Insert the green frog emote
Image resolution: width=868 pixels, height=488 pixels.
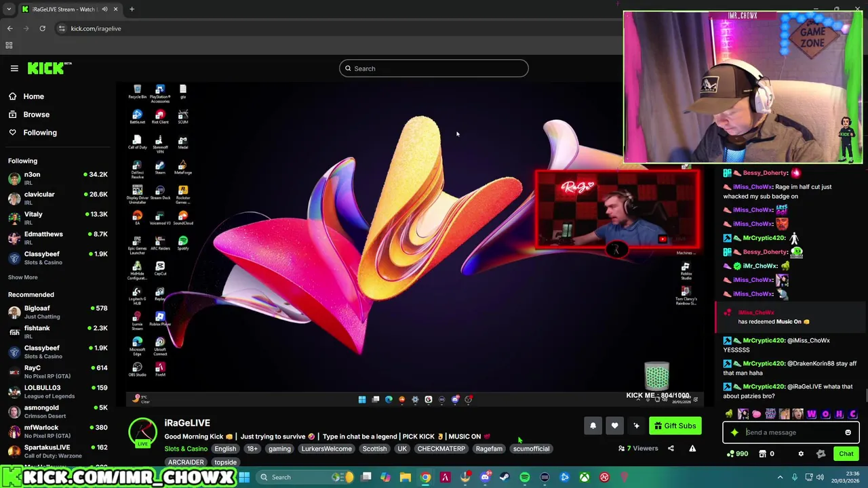tap(730, 414)
